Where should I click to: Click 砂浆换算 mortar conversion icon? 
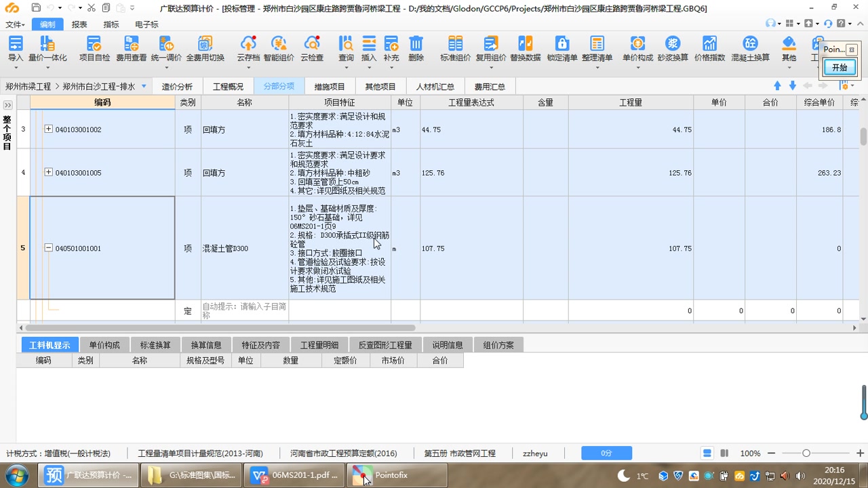pyautogui.click(x=673, y=44)
